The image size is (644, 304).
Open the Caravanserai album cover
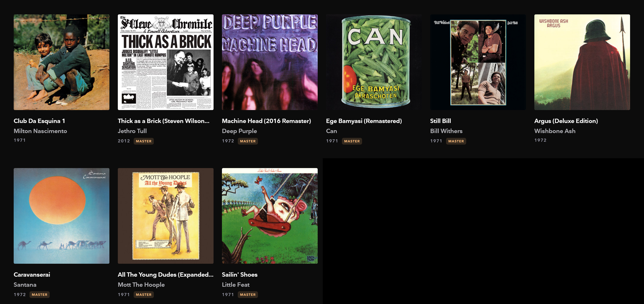point(61,216)
